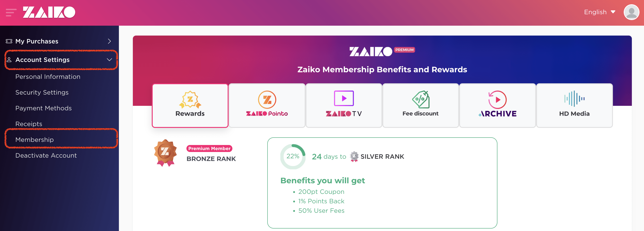
Task: Go to Personal Information
Action: click(x=48, y=77)
